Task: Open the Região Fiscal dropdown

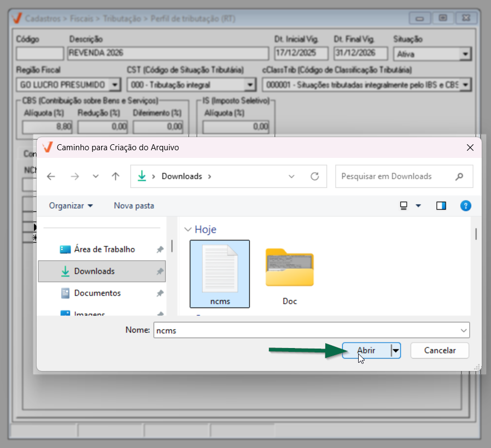Action: (x=115, y=85)
